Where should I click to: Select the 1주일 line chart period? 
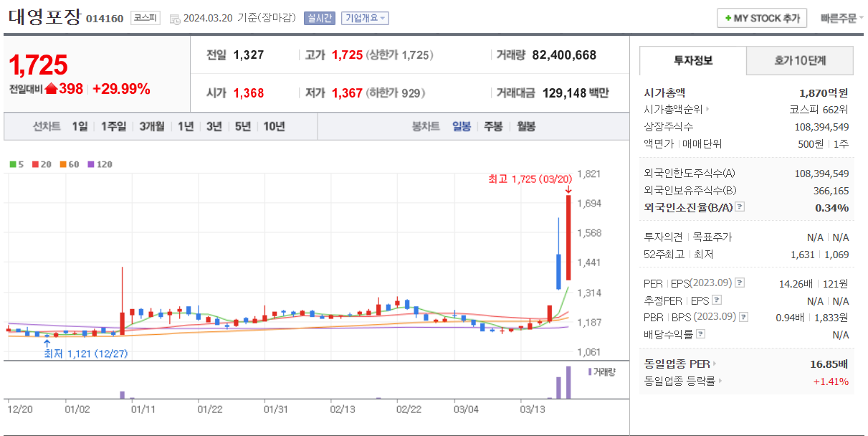(x=113, y=126)
